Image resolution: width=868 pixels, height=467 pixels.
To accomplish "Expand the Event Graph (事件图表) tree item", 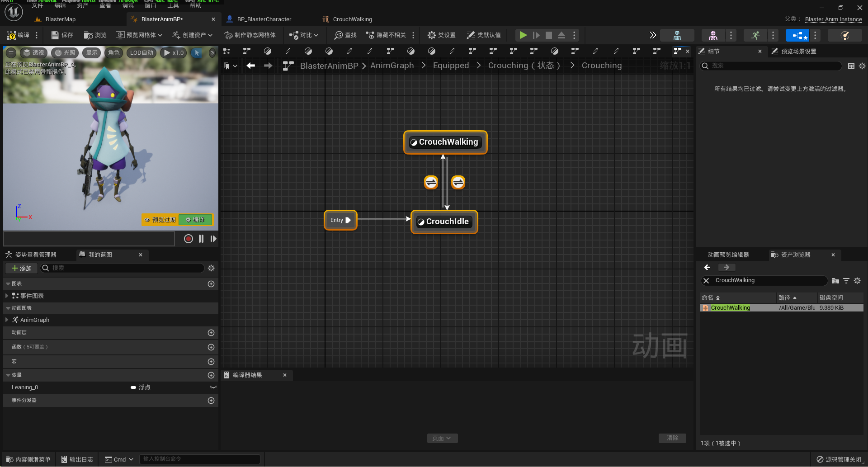I will tap(7, 296).
